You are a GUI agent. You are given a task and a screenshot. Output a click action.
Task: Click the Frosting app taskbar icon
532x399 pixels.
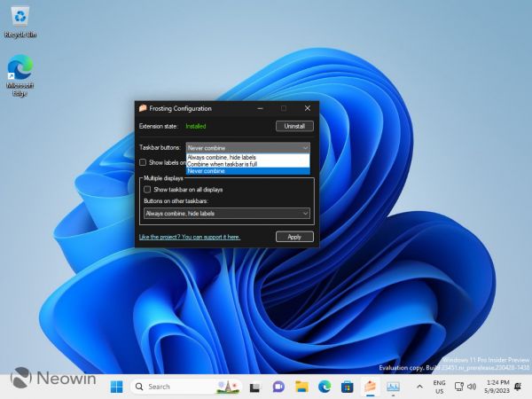[x=371, y=387]
